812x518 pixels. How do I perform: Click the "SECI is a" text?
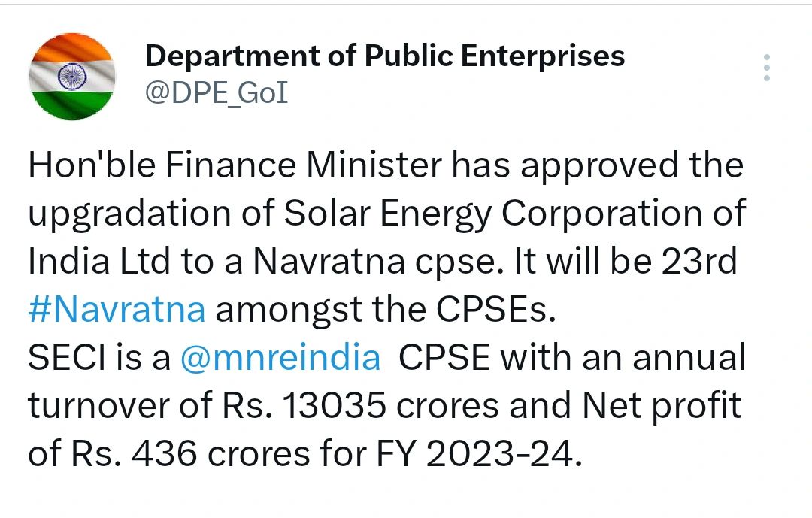[x=99, y=358]
